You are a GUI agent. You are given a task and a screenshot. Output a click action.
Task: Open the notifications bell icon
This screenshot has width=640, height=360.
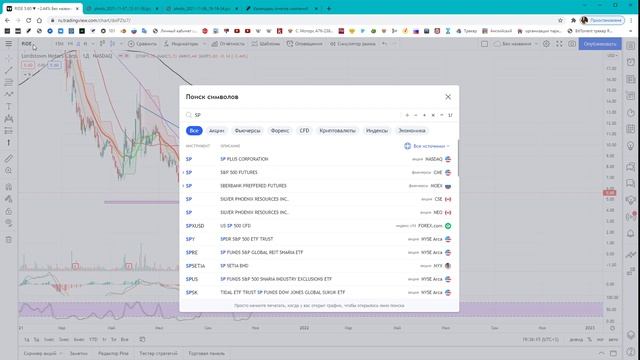click(x=631, y=233)
